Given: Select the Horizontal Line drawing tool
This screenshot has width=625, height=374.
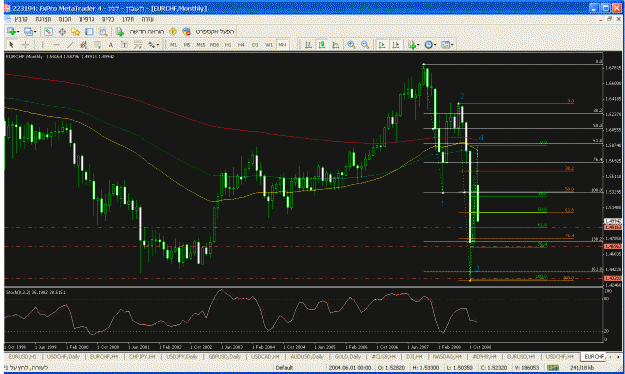Looking at the screenshot, I should [x=56, y=45].
